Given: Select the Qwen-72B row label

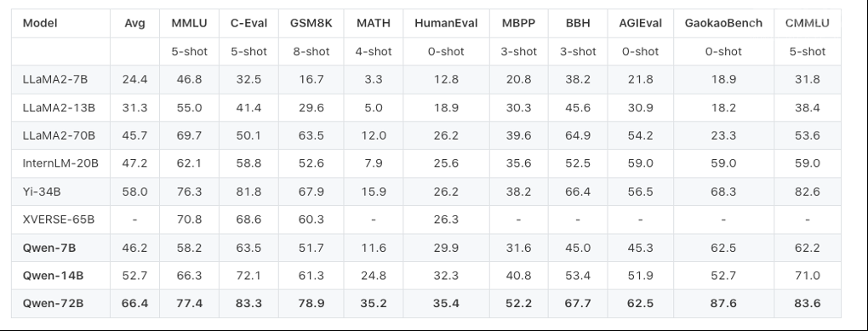Looking at the screenshot, I should tap(49, 303).
